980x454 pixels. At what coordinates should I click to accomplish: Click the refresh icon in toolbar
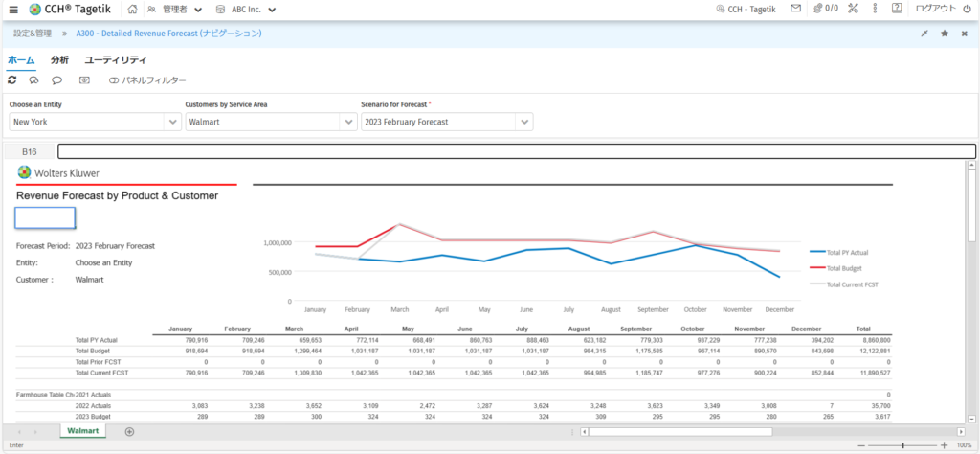12,80
